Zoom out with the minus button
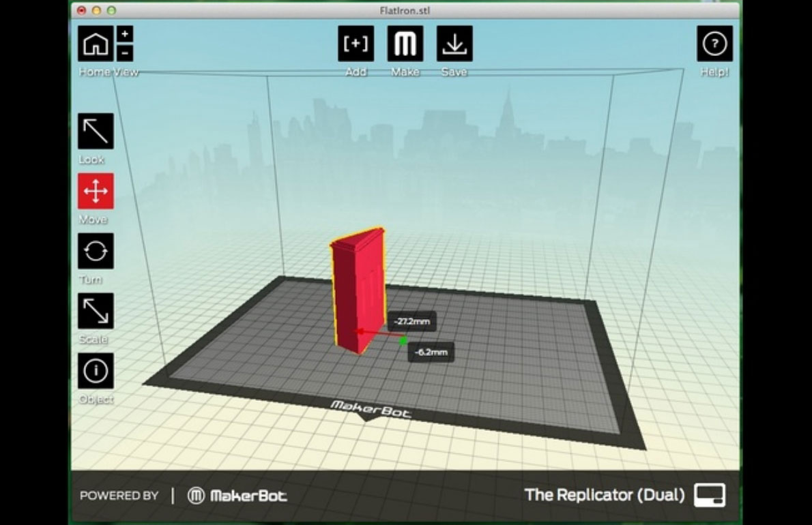 click(x=126, y=53)
